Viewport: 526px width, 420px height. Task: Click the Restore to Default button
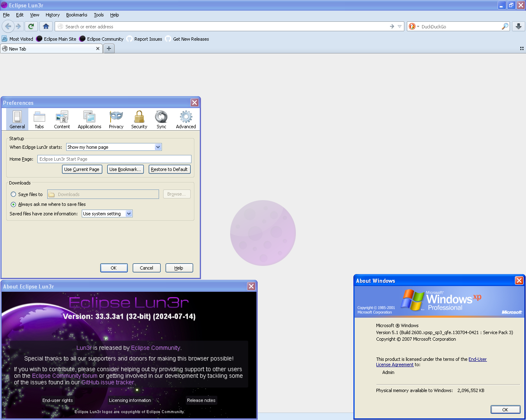tap(169, 169)
